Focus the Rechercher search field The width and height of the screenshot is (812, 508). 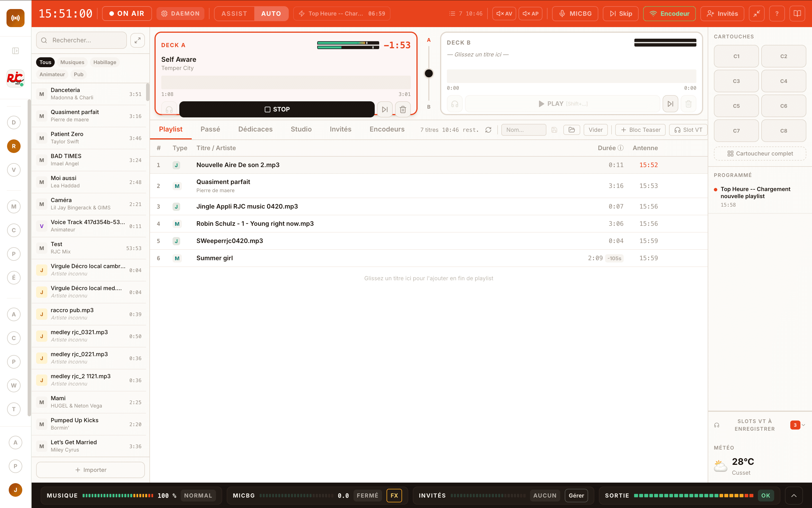pos(81,40)
